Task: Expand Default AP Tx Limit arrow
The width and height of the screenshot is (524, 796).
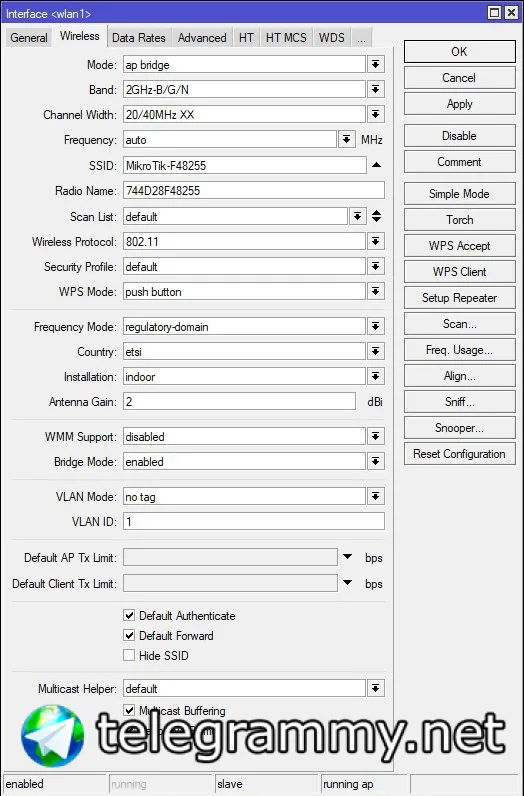Action: coord(347,557)
